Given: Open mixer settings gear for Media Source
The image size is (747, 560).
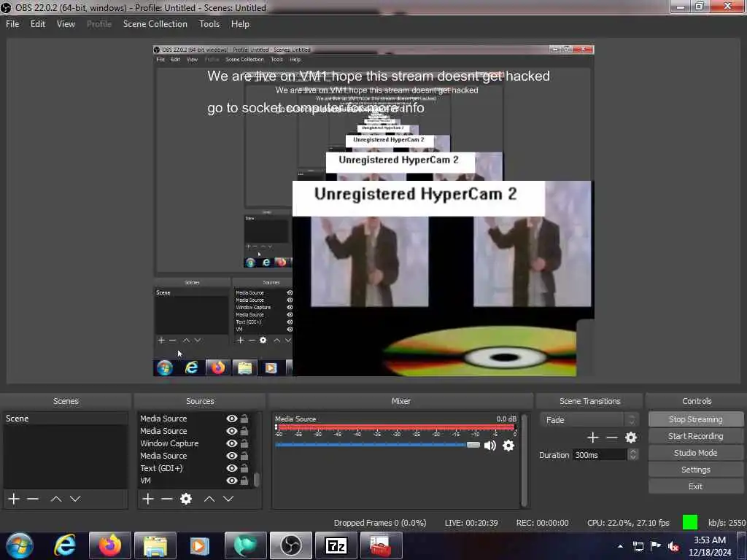Looking at the screenshot, I should (x=508, y=446).
